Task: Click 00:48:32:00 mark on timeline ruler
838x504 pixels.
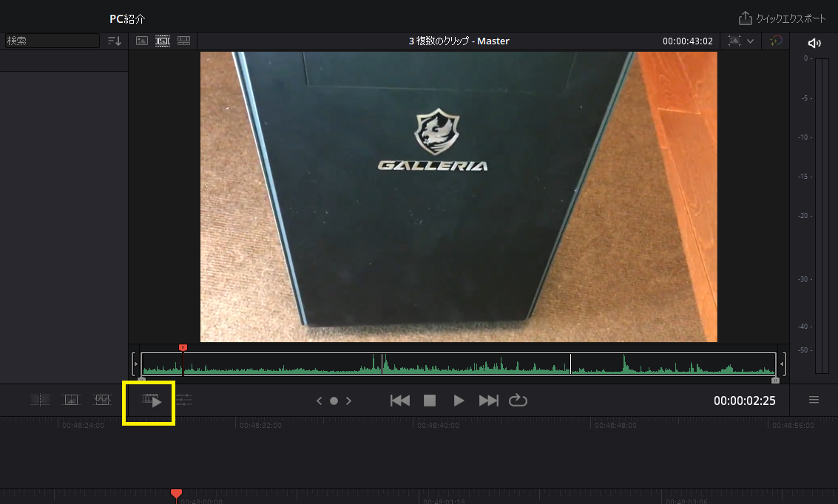Action: [260, 426]
